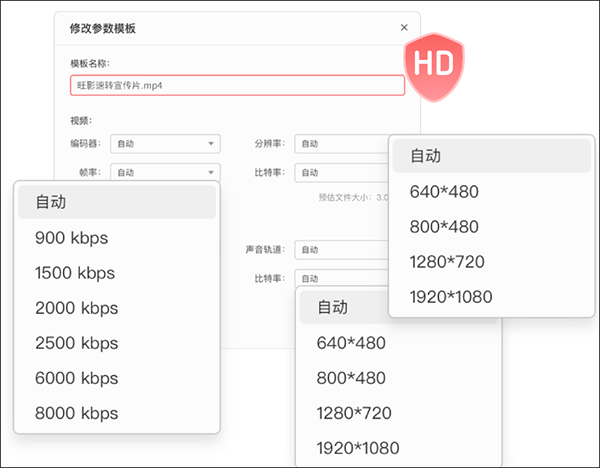Screen dimensions: 600x468
Task: Pick the 2000 kbps bitrate
Action: tap(116, 308)
